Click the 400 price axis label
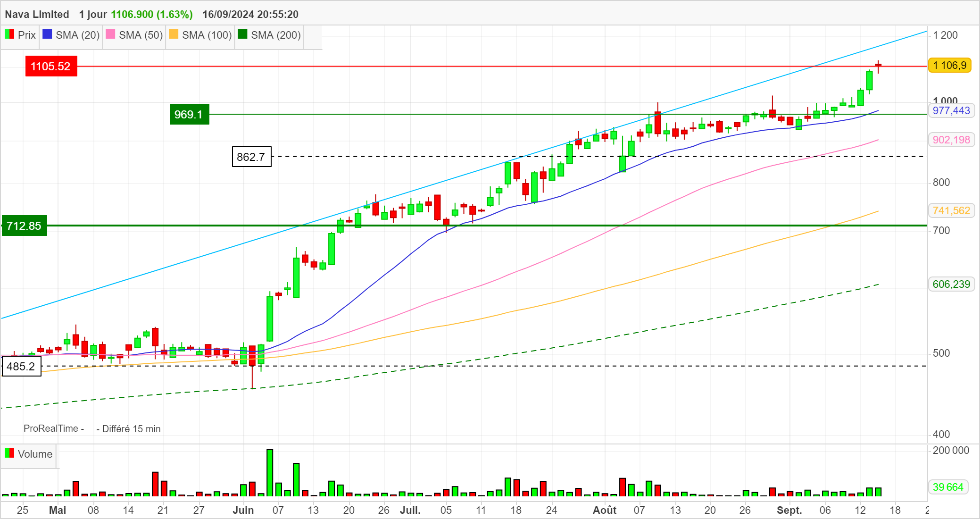Image resolution: width=980 pixels, height=519 pixels. pos(941,434)
